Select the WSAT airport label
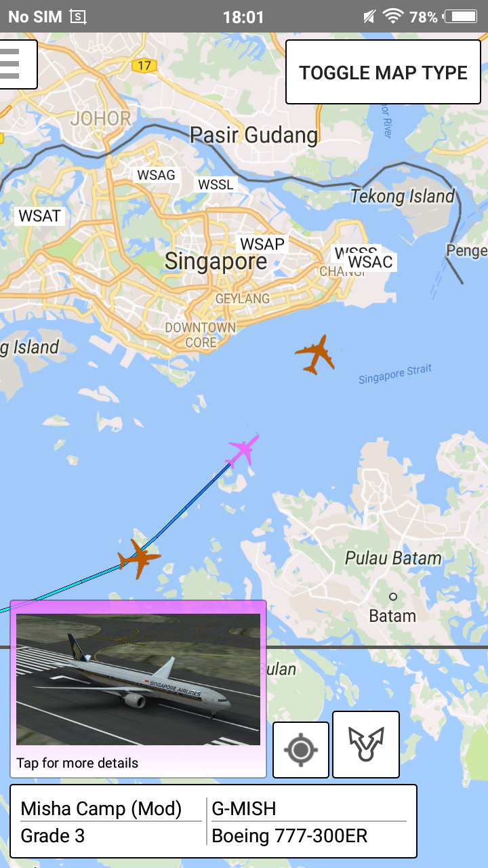The image size is (488, 868). pos(40,216)
